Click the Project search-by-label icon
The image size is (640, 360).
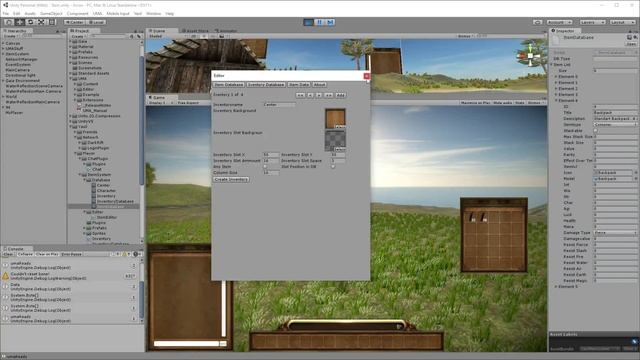tap(138, 36)
